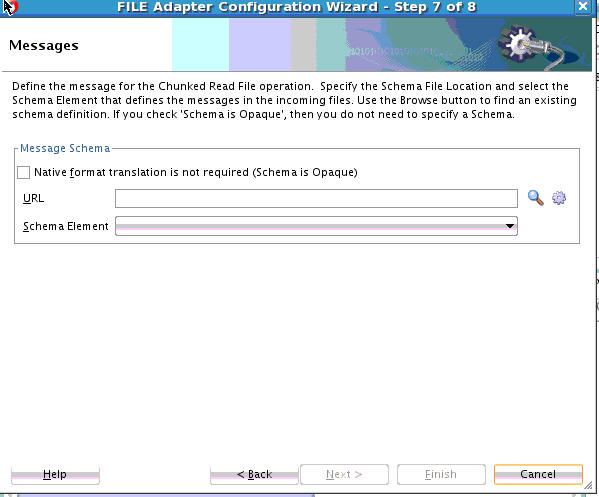This screenshot has width=599, height=497.
Task: Focus the URL text input field
Action: point(316,199)
